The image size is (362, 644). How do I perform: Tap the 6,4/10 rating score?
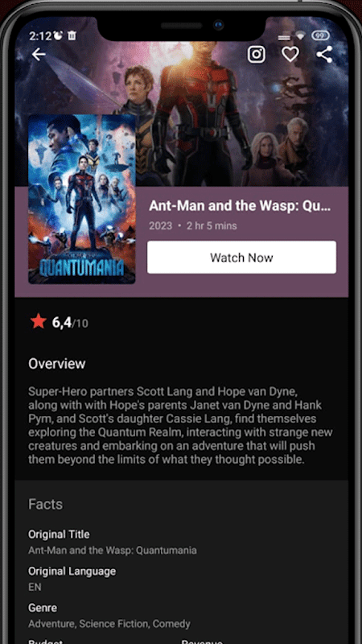[70, 324]
